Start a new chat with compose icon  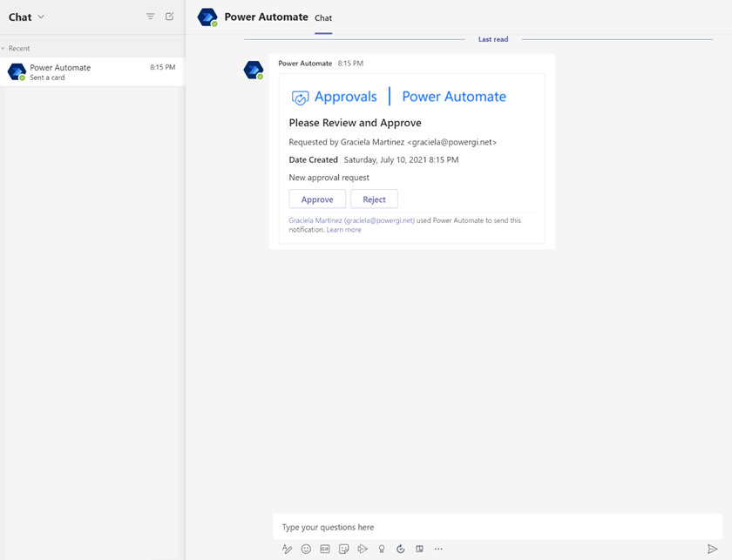(x=169, y=17)
